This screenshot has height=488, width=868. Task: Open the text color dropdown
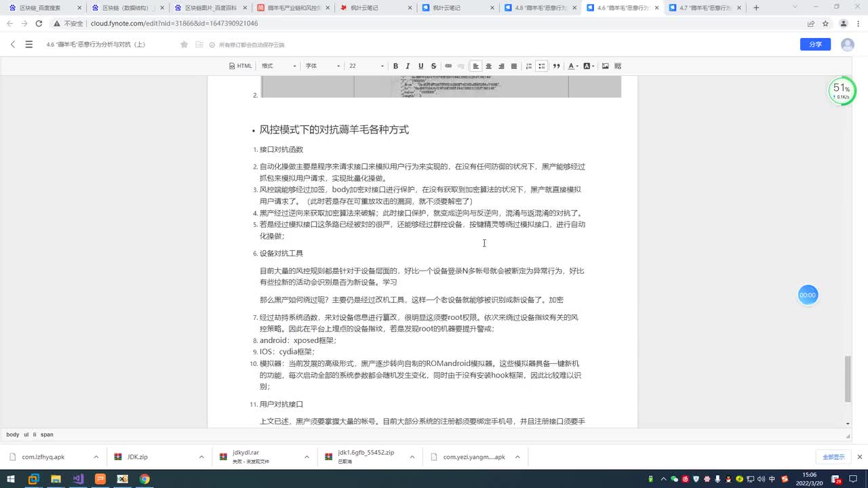point(573,66)
